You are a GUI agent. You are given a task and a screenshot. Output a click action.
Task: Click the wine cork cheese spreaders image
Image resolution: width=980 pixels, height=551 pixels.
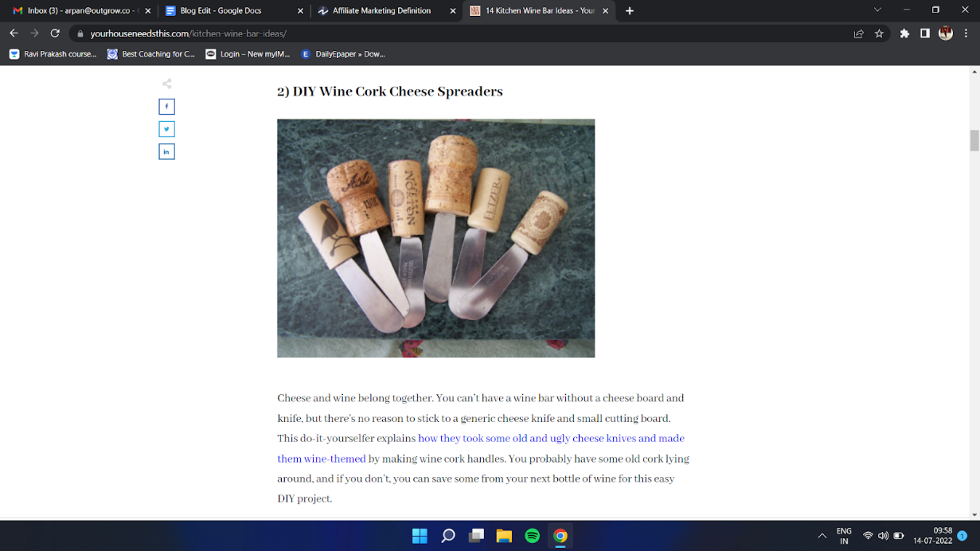(435, 238)
